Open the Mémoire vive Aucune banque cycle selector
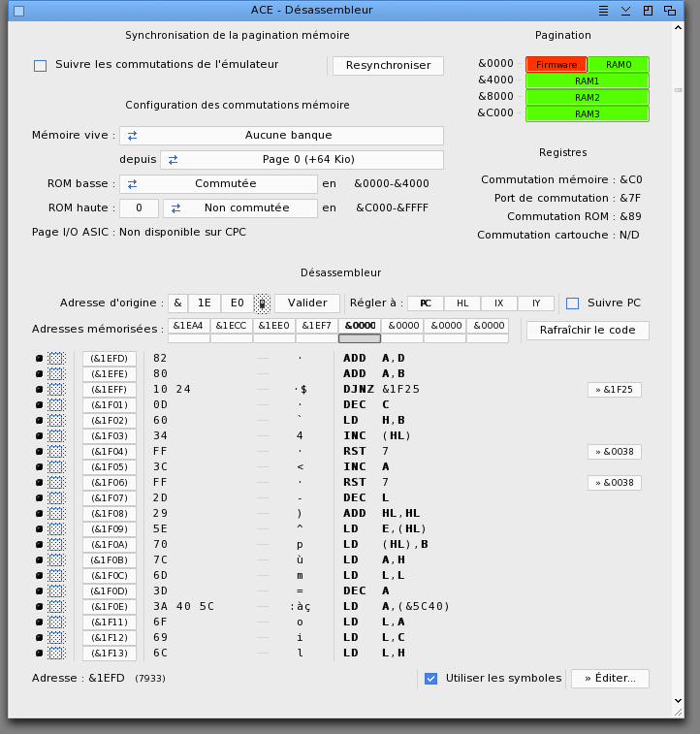This screenshot has height=734, width=700. tap(282, 136)
